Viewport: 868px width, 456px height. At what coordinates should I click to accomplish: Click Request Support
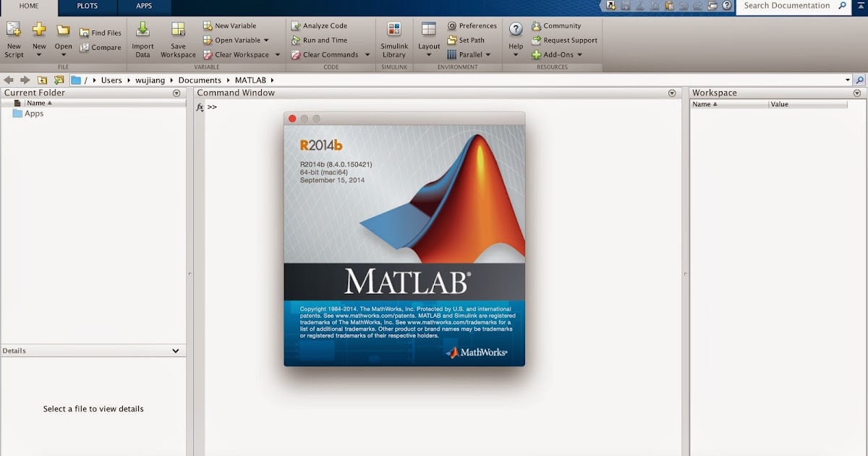tap(564, 41)
